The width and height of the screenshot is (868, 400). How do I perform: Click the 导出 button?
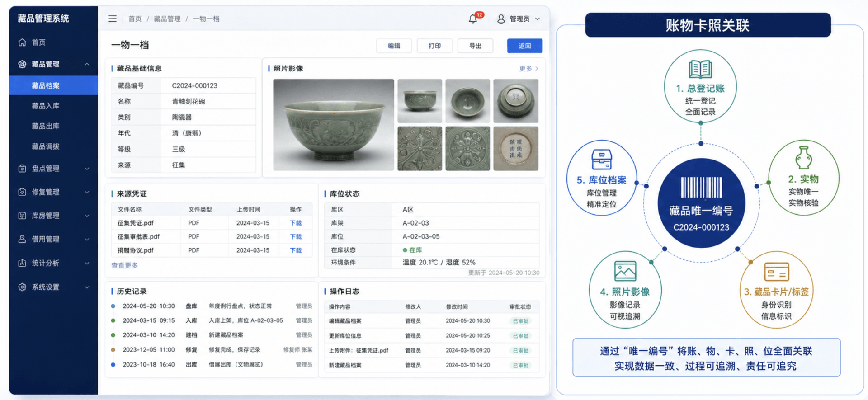click(475, 46)
